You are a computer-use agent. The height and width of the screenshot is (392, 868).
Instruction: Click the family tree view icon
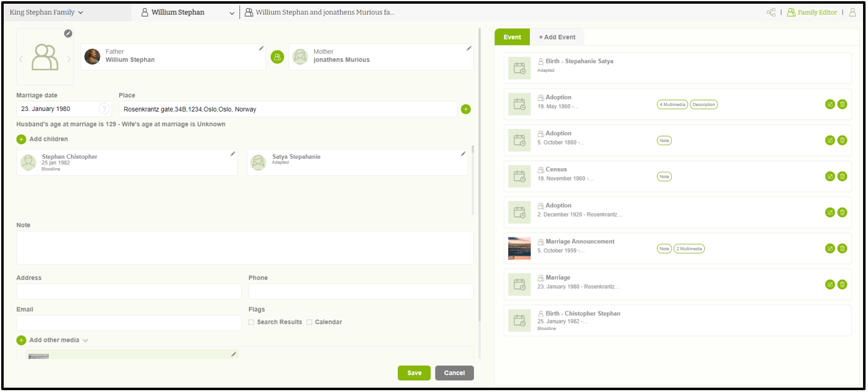click(x=771, y=12)
